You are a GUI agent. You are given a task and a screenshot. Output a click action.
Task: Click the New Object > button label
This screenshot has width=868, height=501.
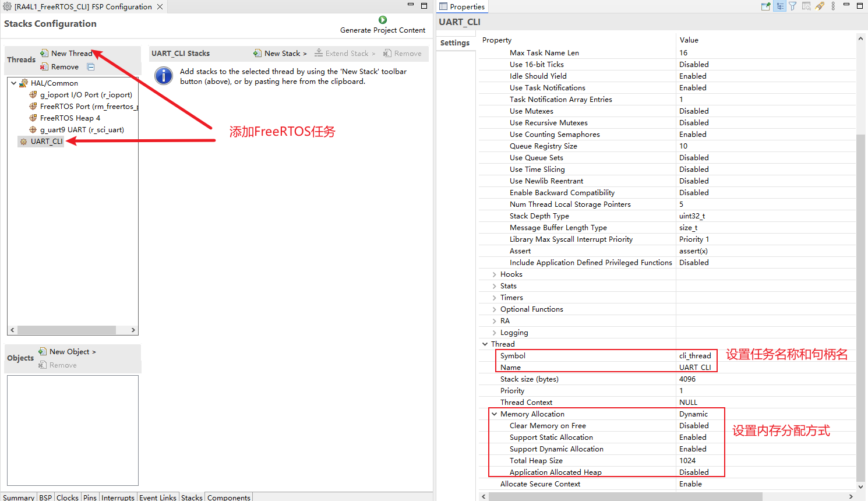tap(73, 351)
